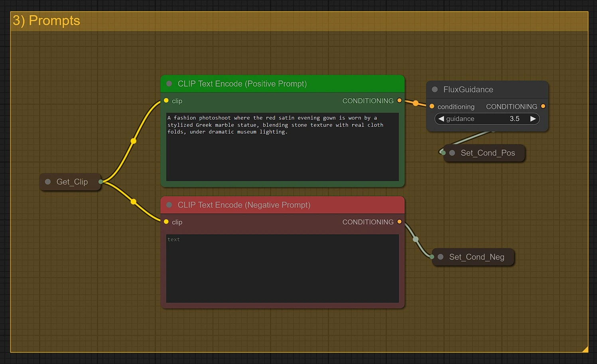Toggle the Set_Cond_Pos node collapse dot
Image resolution: width=597 pixels, height=364 pixels.
tap(452, 153)
